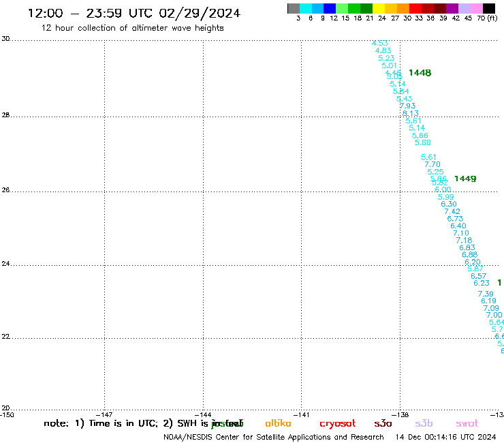Select the 5.88 wave height value
The image size is (504, 443).
423,142
